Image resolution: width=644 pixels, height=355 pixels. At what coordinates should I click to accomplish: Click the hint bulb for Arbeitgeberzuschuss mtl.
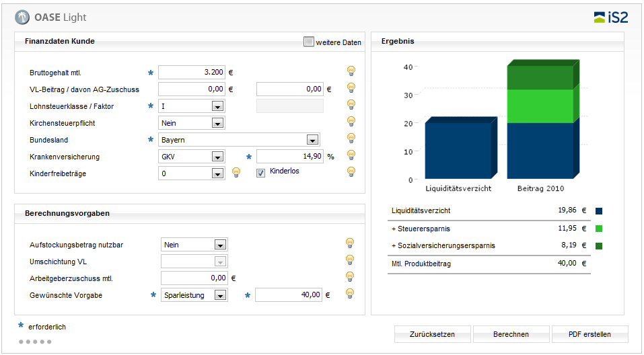click(x=350, y=277)
